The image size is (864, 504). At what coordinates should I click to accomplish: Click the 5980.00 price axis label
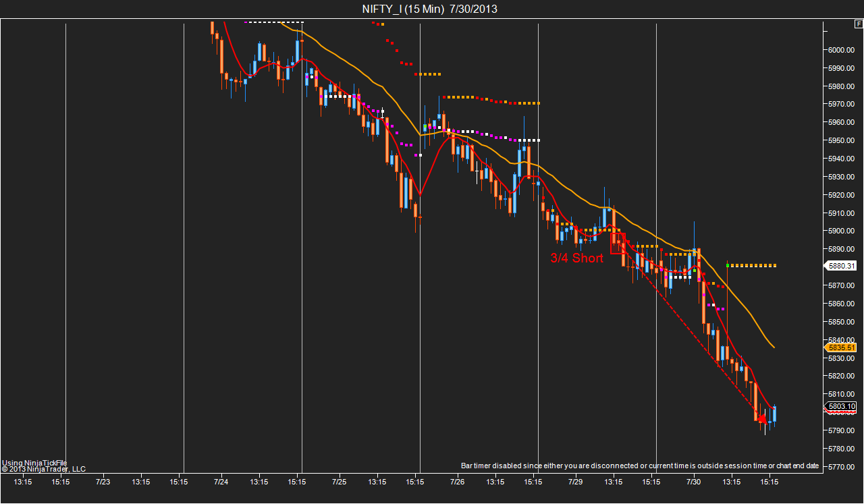pyautogui.click(x=842, y=86)
